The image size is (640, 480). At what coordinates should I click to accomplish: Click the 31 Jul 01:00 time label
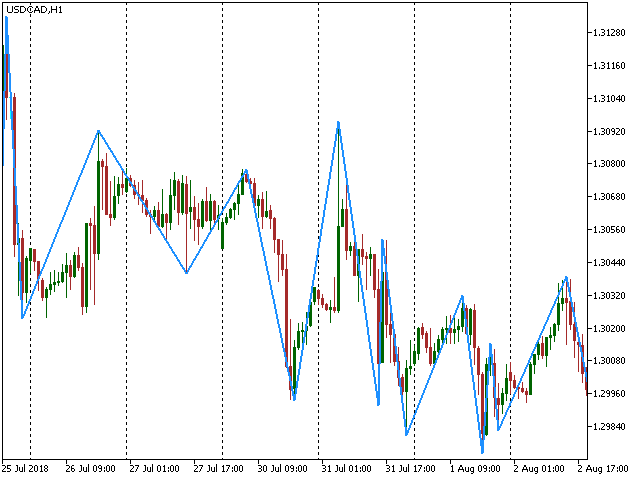tap(347, 469)
